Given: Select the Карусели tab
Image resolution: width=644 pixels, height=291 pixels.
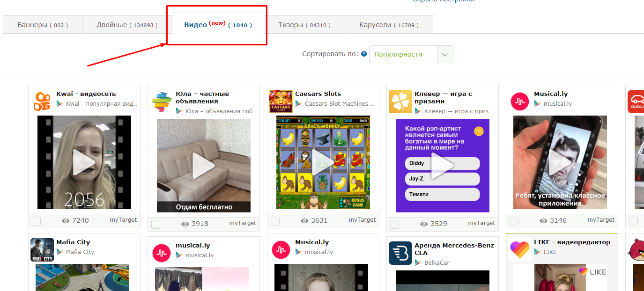Looking at the screenshot, I should point(389,25).
